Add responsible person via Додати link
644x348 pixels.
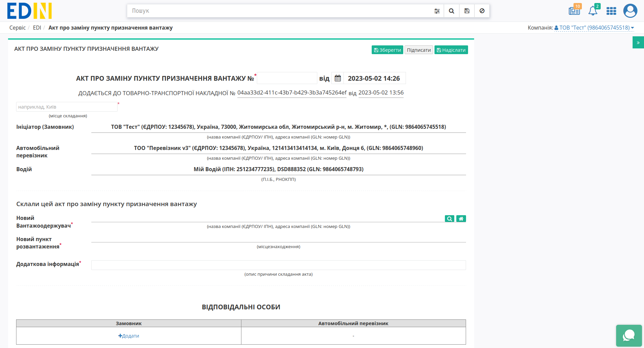(129, 336)
